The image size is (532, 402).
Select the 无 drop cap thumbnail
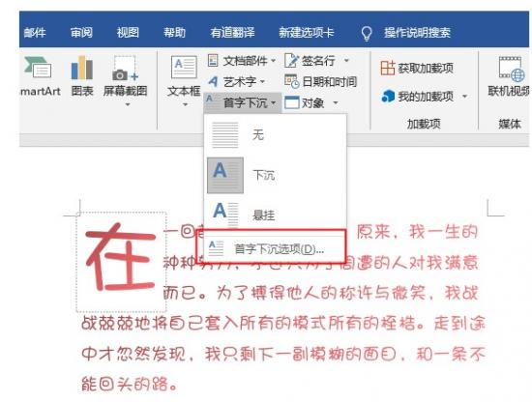[225, 135]
